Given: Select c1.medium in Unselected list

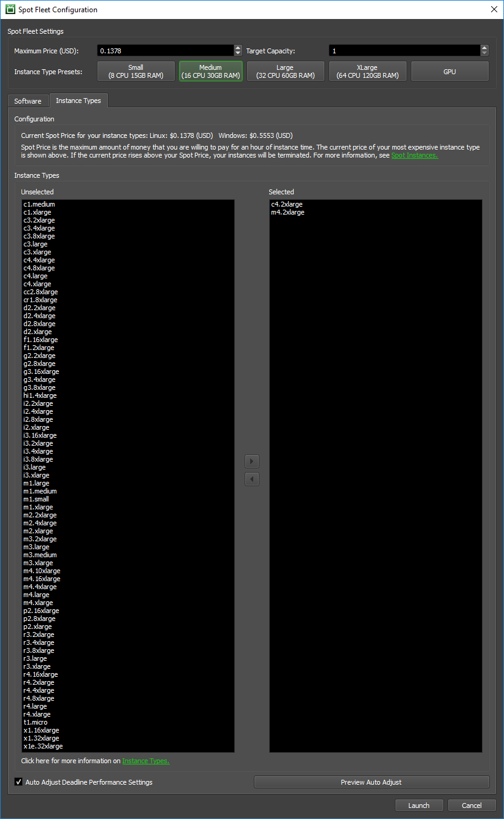Looking at the screenshot, I should tap(128, 204).
